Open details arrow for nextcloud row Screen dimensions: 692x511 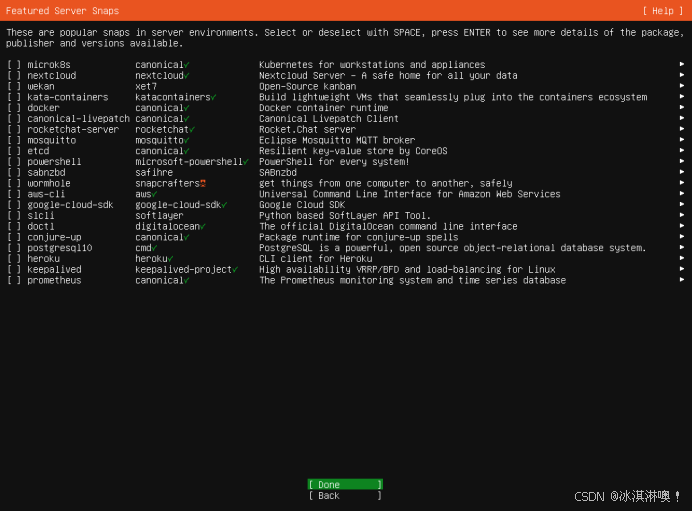pos(682,75)
